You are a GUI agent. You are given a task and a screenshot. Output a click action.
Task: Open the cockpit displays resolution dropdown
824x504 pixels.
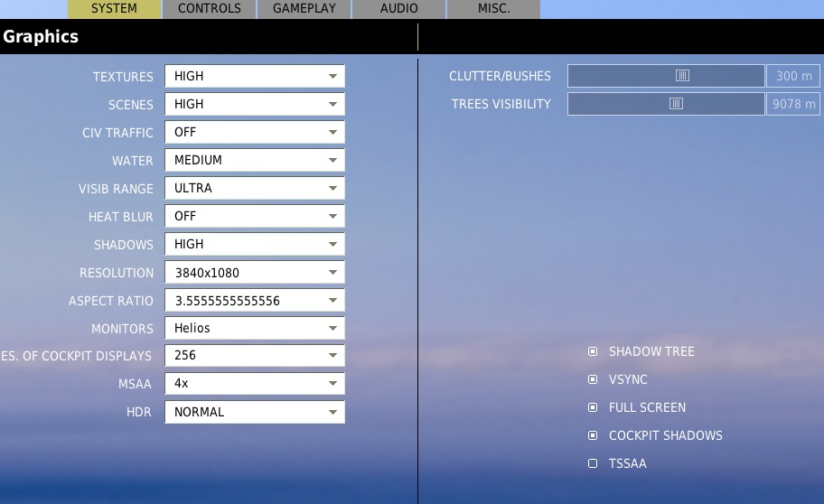(255, 356)
